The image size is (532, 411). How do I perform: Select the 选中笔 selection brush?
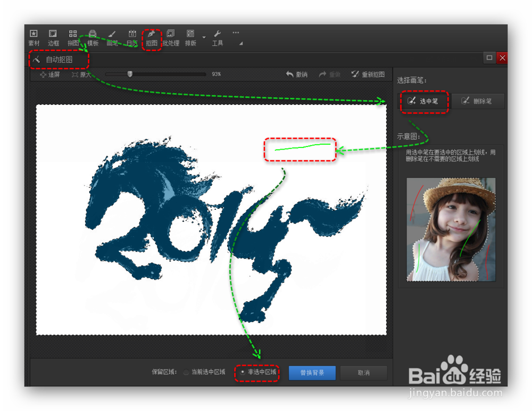coord(424,101)
